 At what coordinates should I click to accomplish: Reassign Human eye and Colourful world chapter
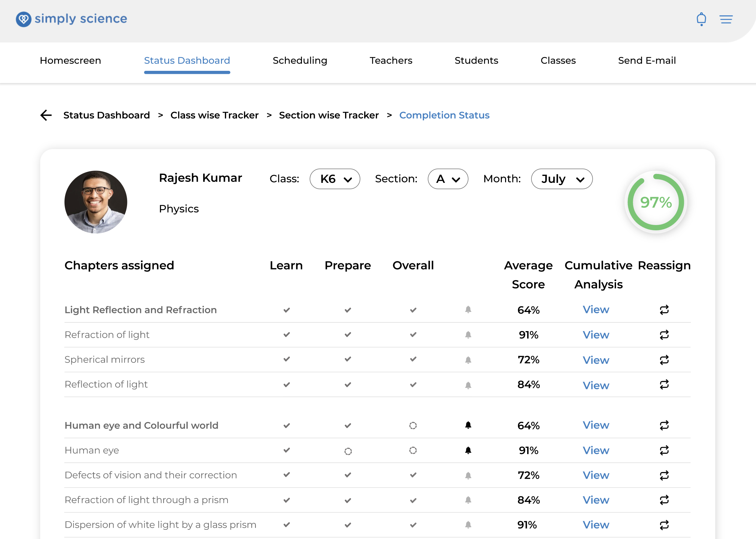coord(664,425)
